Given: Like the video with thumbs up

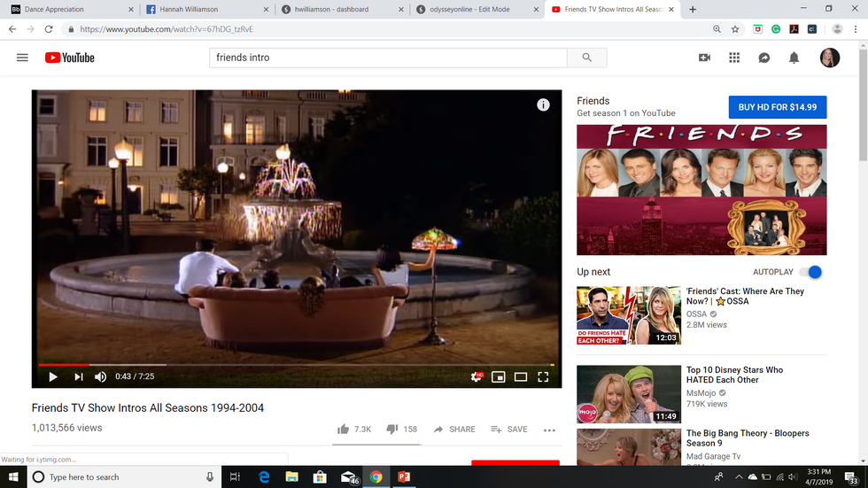Looking at the screenshot, I should [x=354, y=430].
